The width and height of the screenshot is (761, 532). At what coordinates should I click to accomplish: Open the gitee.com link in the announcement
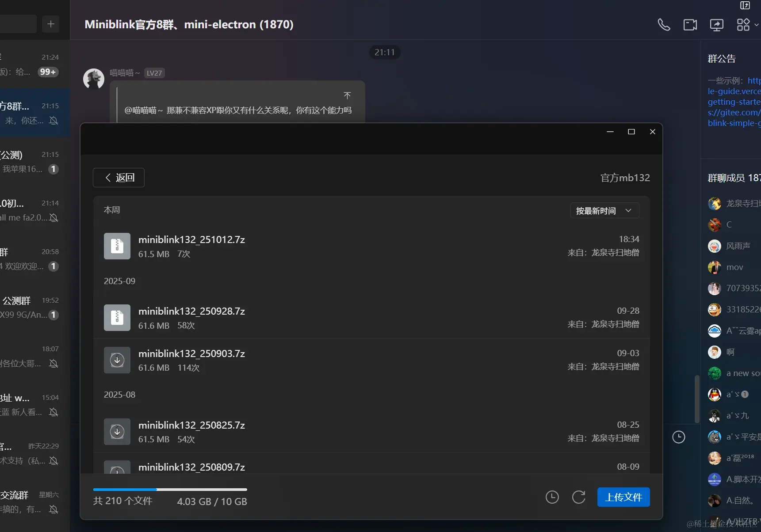coord(734,112)
